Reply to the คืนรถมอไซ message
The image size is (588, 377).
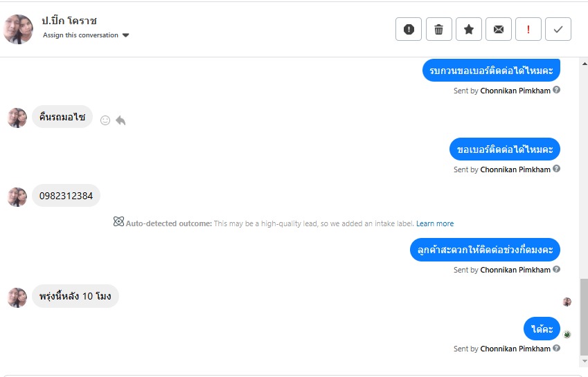point(121,120)
